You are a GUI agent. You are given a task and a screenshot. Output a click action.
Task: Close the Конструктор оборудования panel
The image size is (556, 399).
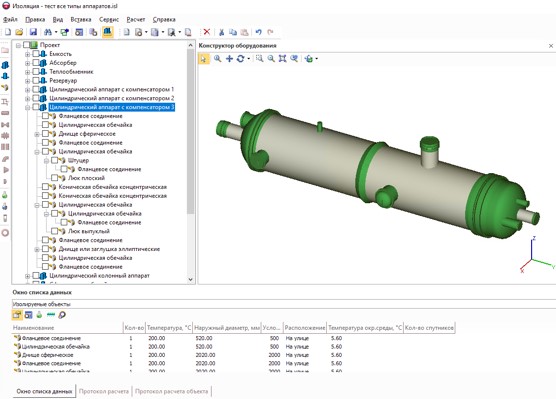pos(551,46)
